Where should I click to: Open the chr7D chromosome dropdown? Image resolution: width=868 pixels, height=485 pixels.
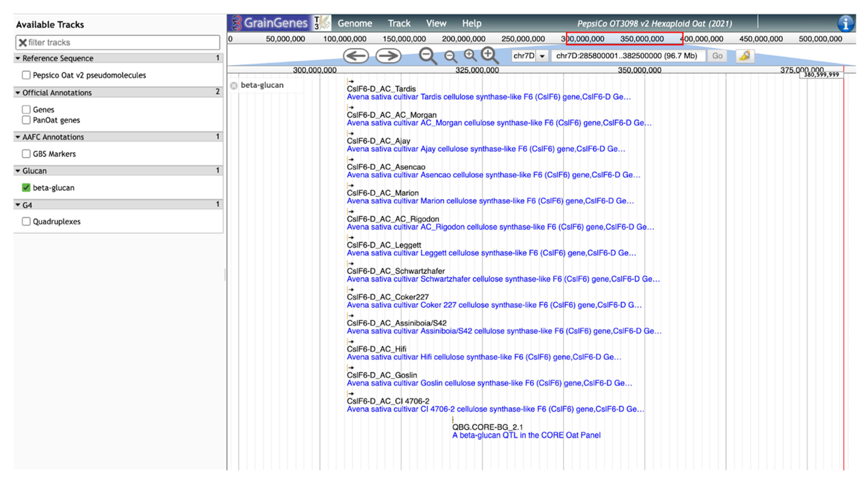(542, 56)
